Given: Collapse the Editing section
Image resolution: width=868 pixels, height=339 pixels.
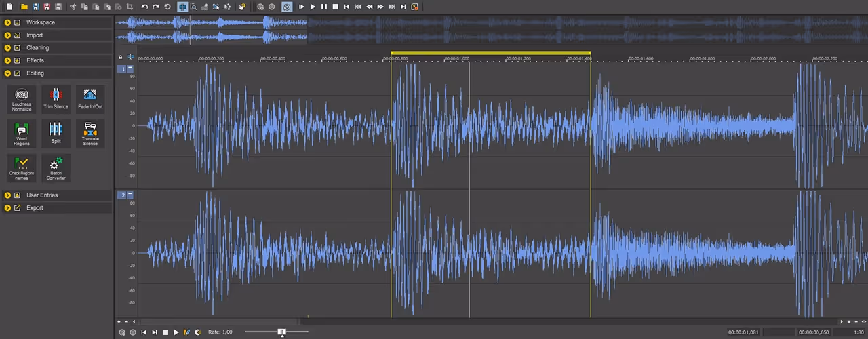Looking at the screenshot, I should (7, 73).
